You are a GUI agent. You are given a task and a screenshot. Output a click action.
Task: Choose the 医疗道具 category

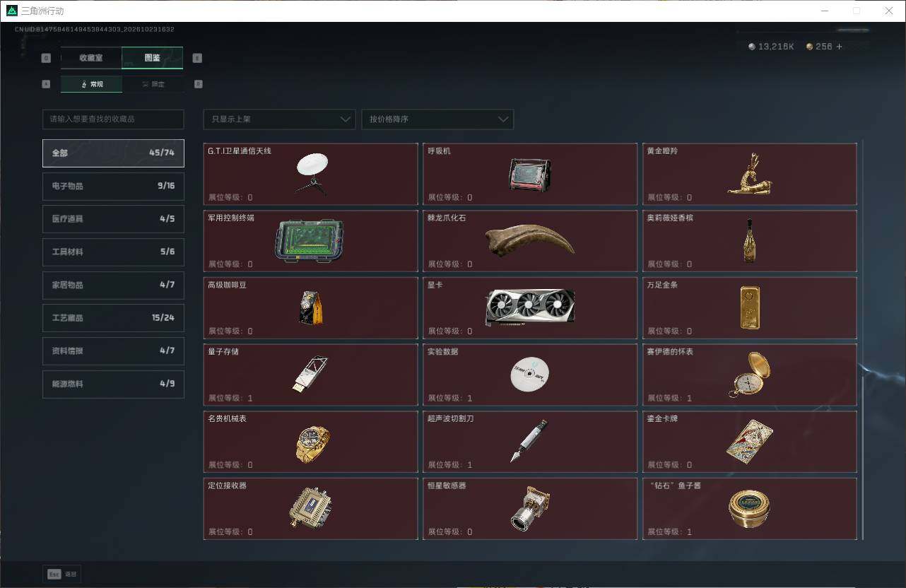pos(113,219)
